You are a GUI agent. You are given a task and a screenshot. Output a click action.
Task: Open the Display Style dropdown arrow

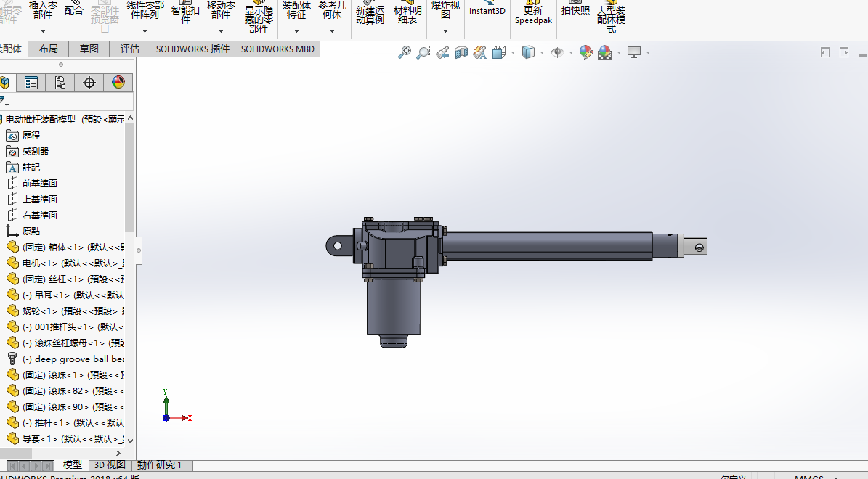pyautogui.click(x=541, y=52)
